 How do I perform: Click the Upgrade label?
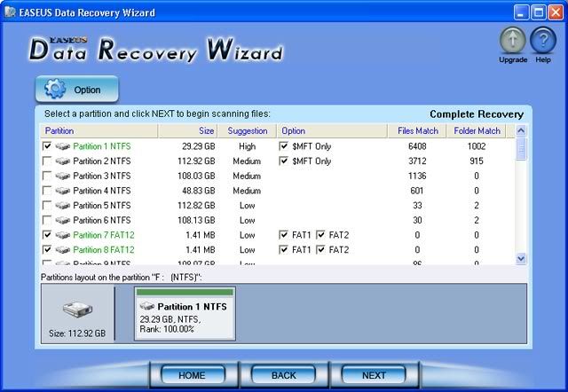pos(513,59)
